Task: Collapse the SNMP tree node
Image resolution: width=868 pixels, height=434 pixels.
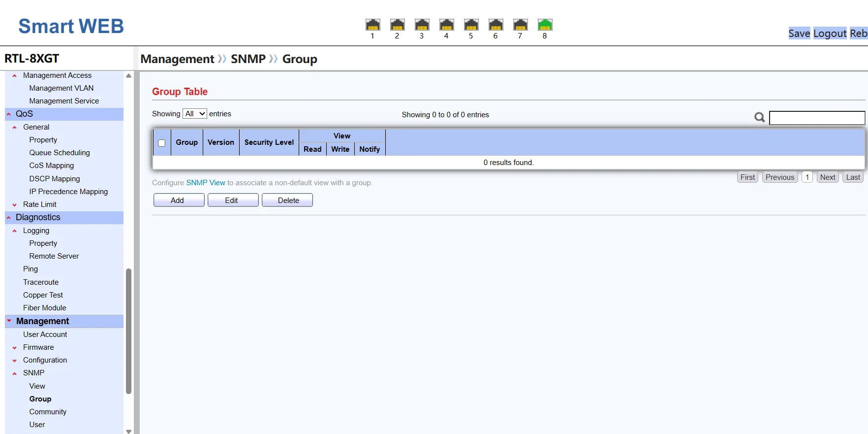Action: [x=15, y=373]
